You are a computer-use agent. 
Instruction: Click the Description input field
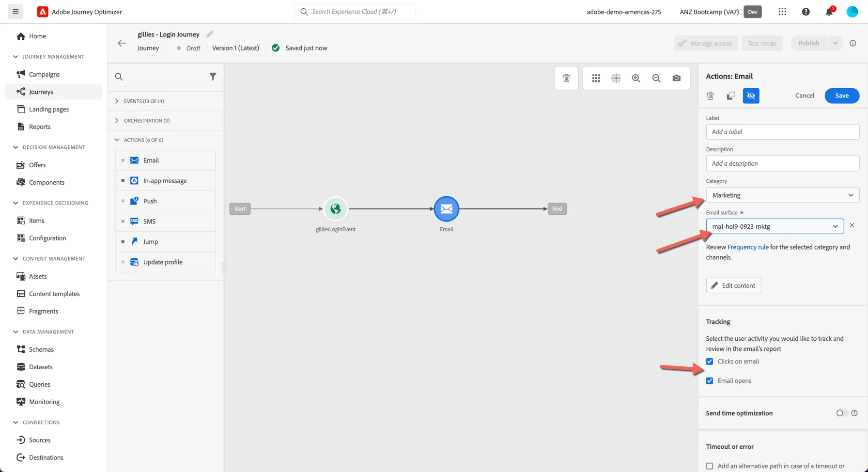pyautogui.click(x=782, y=163)
